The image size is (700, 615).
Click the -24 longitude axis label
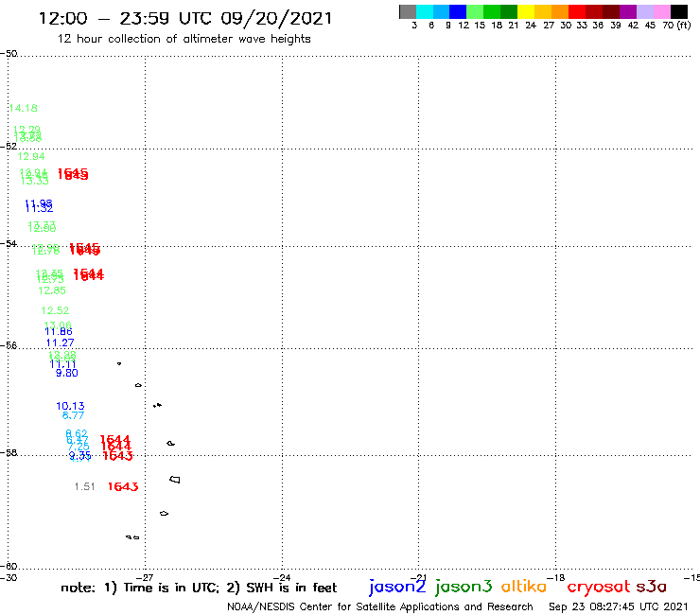point(282,577)
